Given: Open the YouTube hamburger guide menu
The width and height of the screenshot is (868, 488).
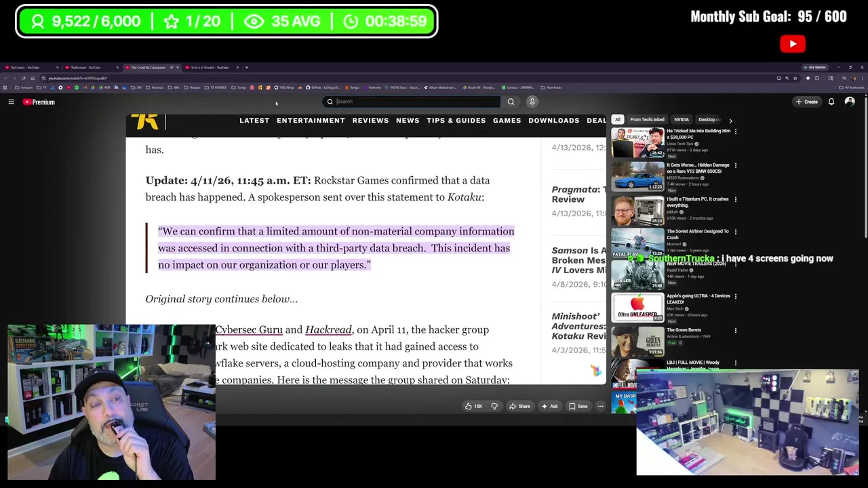Looking at the screenshot, I should (x=11, y=102).
